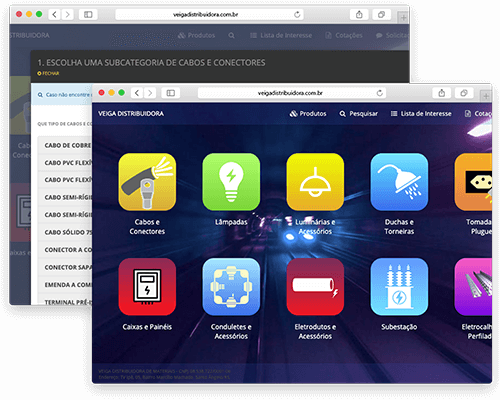Image resolution: width=500 pixels, height=400 pixels.
Task: Open Lista de Interesse in front window
Action: point(421,114)
